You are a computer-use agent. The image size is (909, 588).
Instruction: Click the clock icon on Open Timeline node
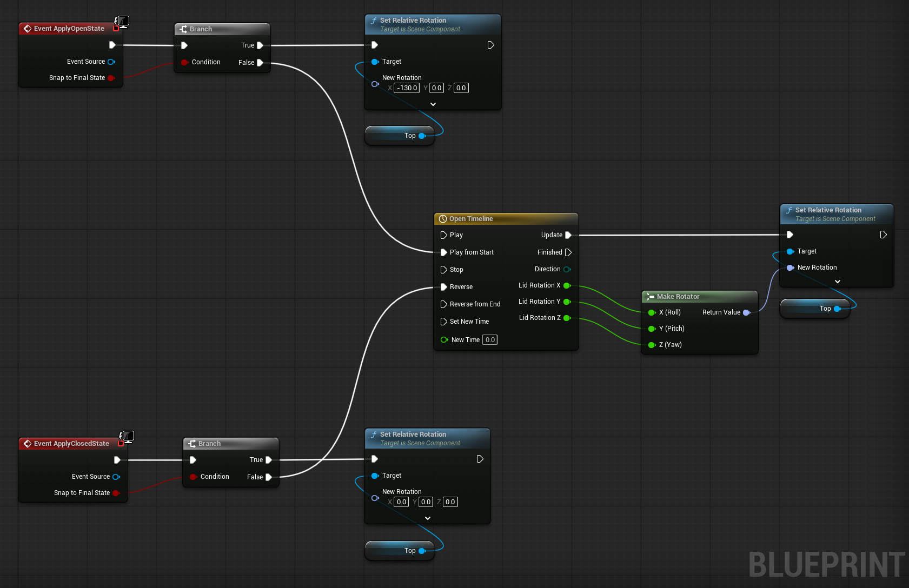tap(442, 218)
